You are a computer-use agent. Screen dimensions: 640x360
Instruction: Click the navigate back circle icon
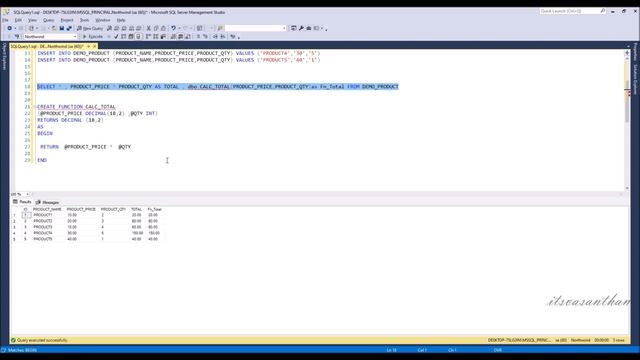pyautogui.click(x=9, y=28)
